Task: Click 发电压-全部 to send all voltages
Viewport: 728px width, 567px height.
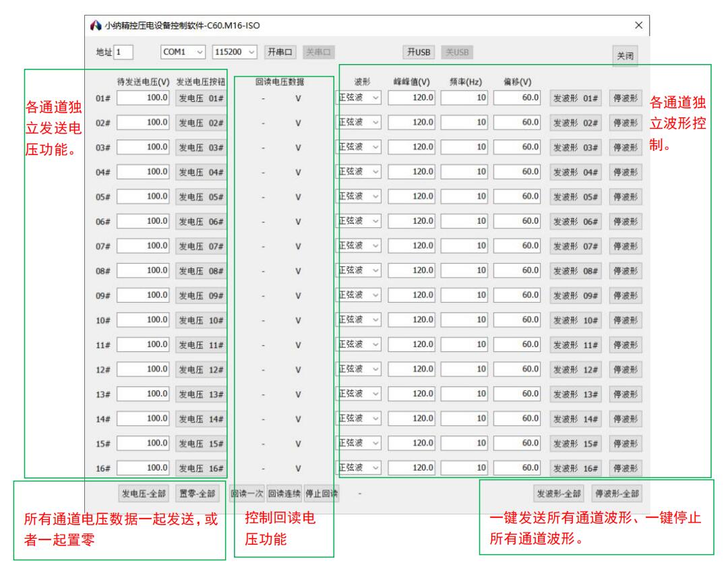Action: [x=144, y=494]
